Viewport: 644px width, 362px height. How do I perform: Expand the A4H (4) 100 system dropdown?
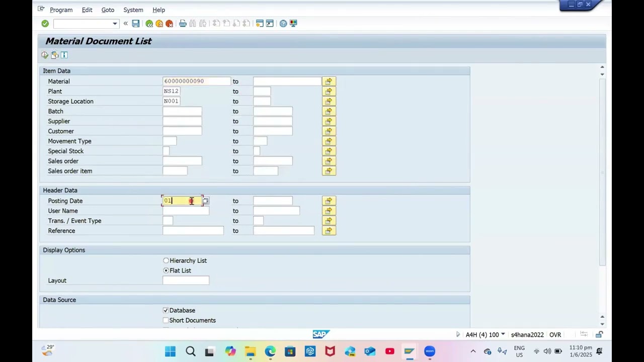[503, 334]
